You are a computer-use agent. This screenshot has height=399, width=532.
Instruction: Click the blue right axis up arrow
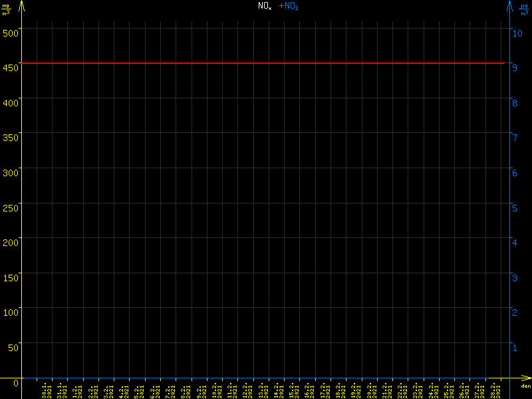pos(509,5)
